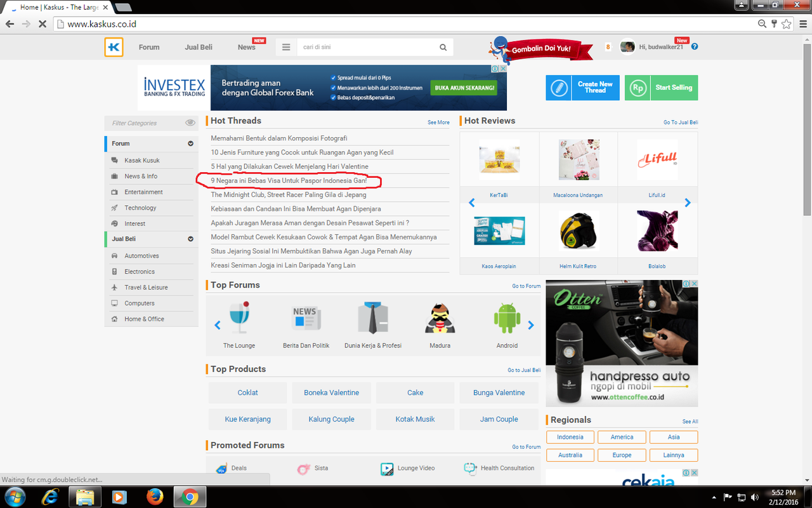Open Travel & Leisure category
This screenshot has height=508, width=812.
(146, 288)
